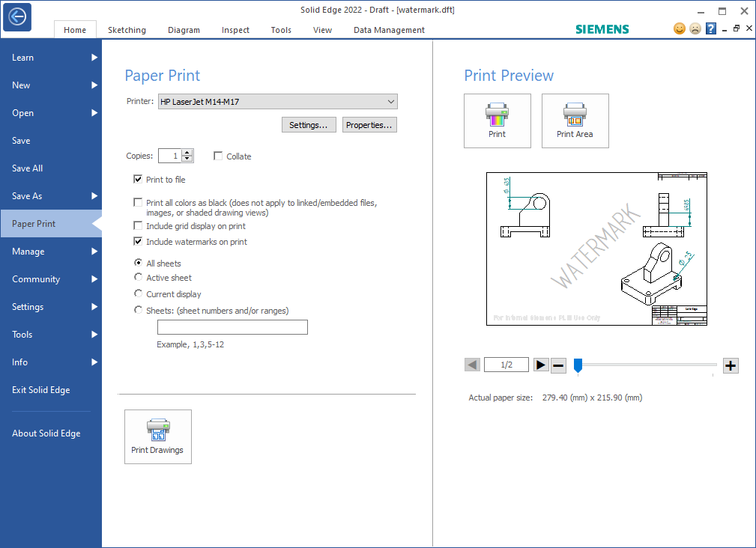Screen dimensions: 756x548
Task: Open About Solid Edge
Action: [51, 433]
